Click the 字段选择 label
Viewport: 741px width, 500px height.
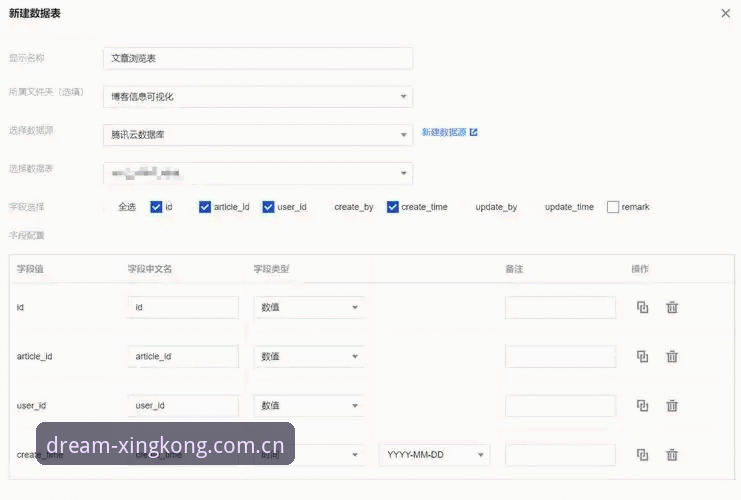(26, 207)
